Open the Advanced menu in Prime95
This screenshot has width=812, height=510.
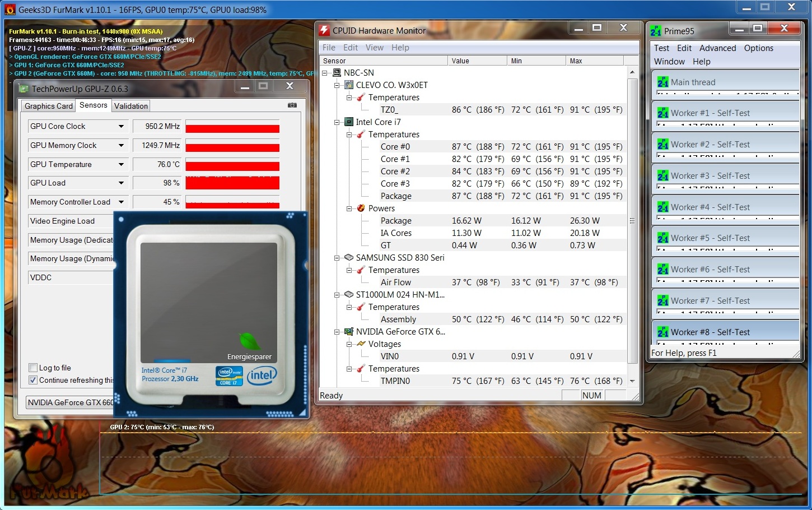click(717, 48)
